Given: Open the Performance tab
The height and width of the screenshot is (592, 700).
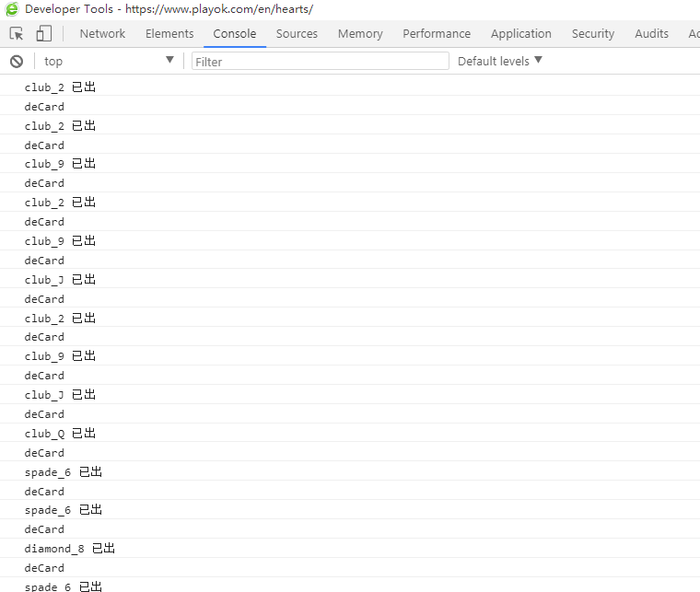Looking at the screenshot, I should pos(437,33).
